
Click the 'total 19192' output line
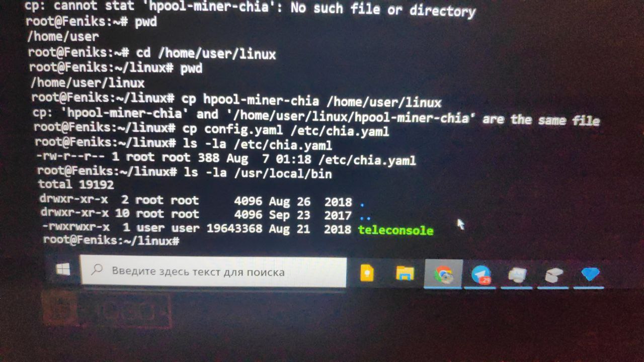pyautogui.click(x=76, y=184)
